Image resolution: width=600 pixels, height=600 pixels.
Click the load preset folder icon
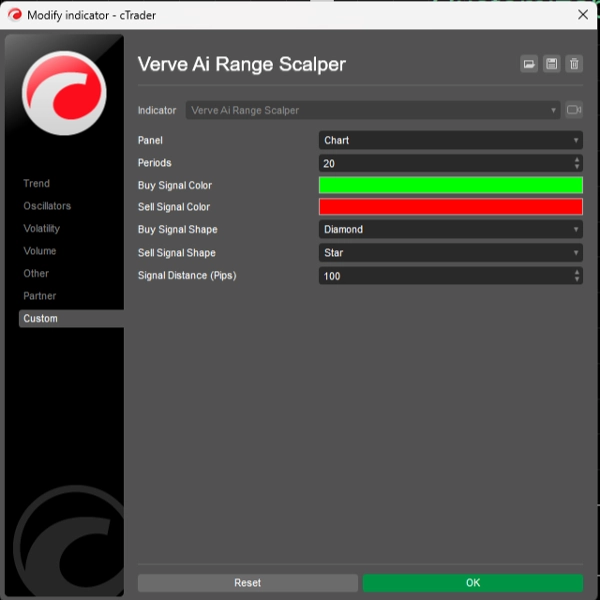[x=529, y=64]
